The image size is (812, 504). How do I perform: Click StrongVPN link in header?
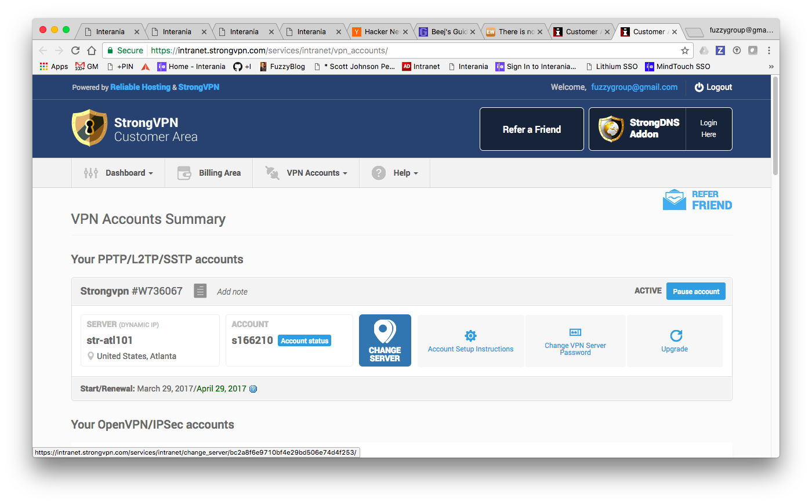[198, 87]
